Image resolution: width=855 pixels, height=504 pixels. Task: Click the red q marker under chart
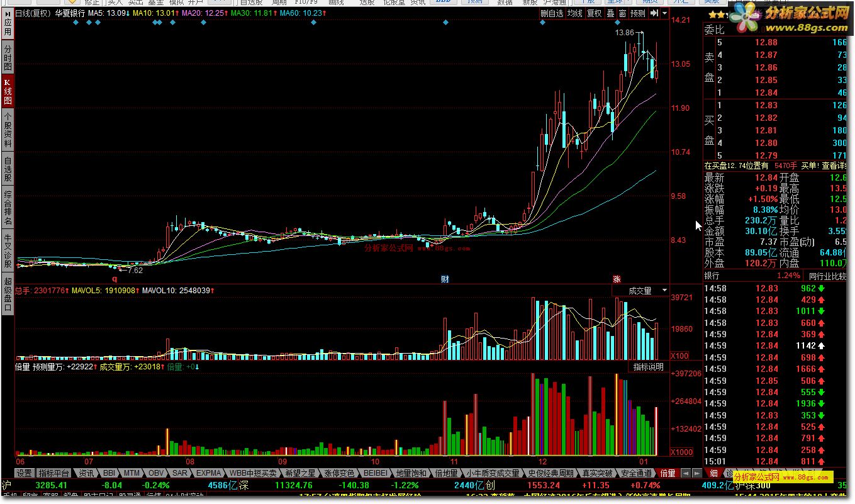click(x=115, y=277)
